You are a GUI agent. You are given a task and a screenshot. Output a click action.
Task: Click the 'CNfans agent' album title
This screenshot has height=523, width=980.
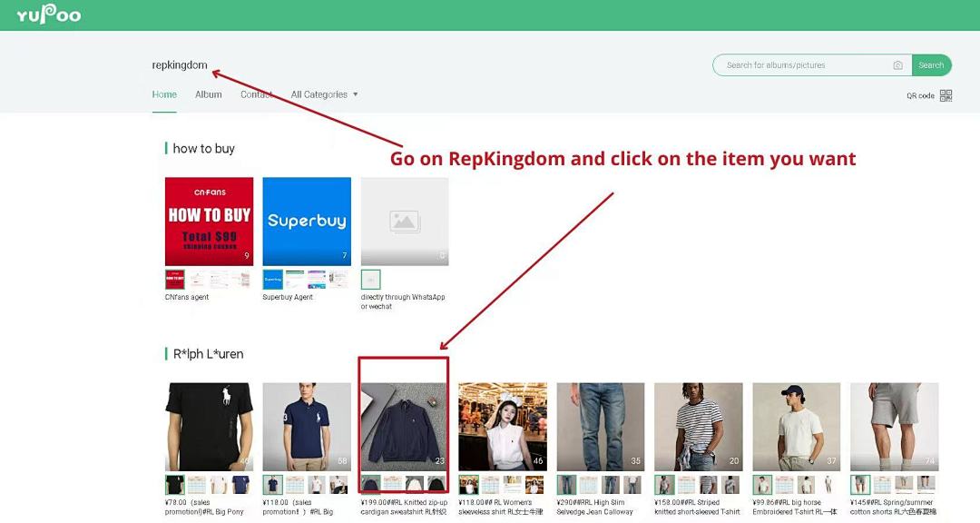[187, 297]
